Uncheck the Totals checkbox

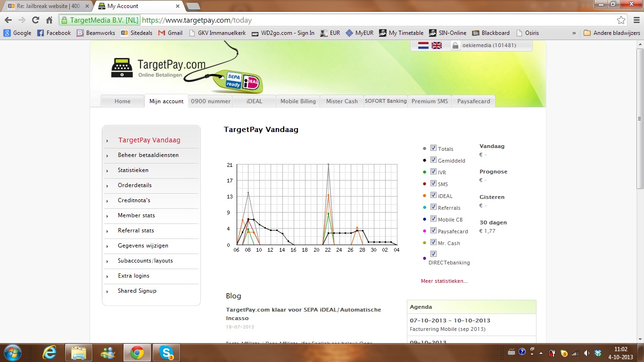point(433,148)
